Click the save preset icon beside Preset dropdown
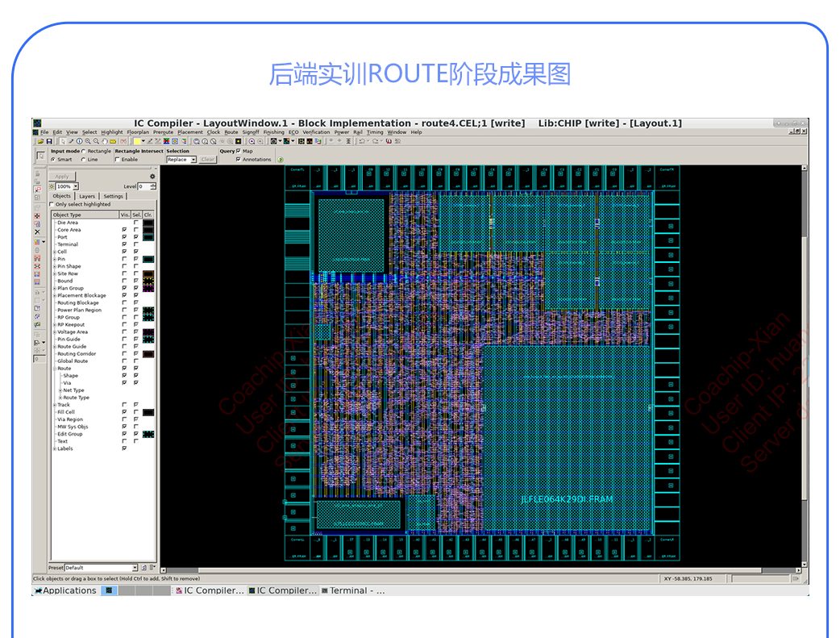 [x=143, y=567]
